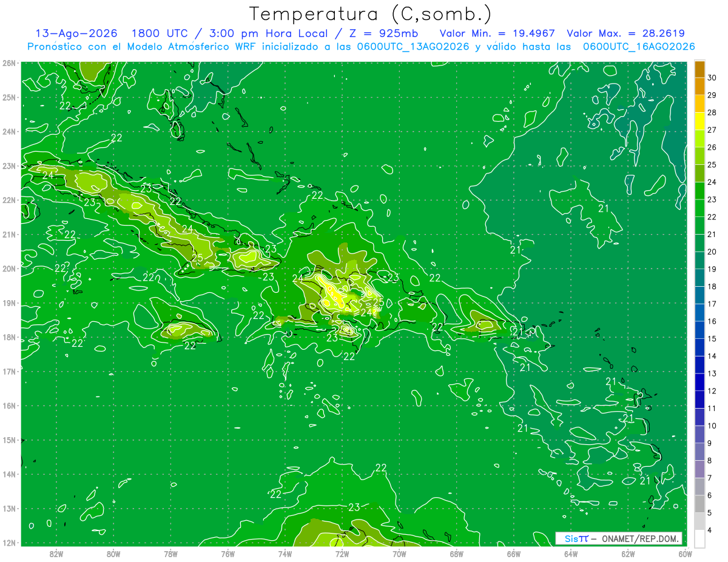Click the "14N" latitude axis label
This screenshot has width=728, height=562.
(x=9, y=474)
